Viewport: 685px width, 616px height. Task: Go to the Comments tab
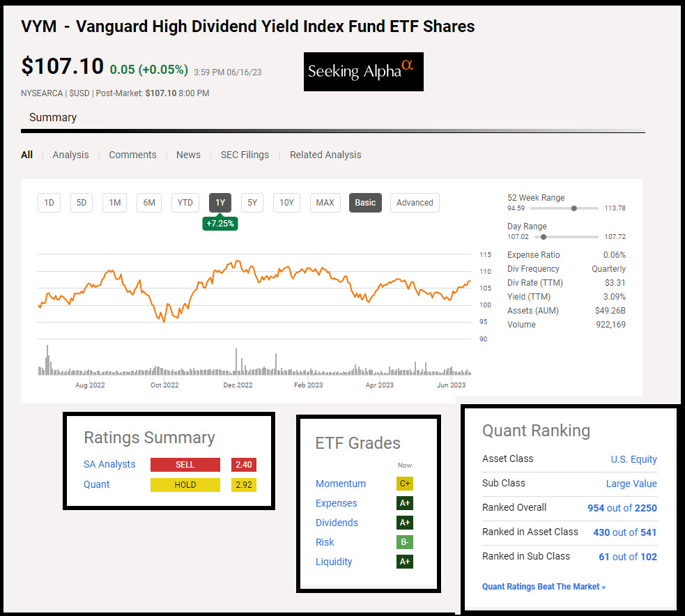pyautogui.click(x=132, y=155)
